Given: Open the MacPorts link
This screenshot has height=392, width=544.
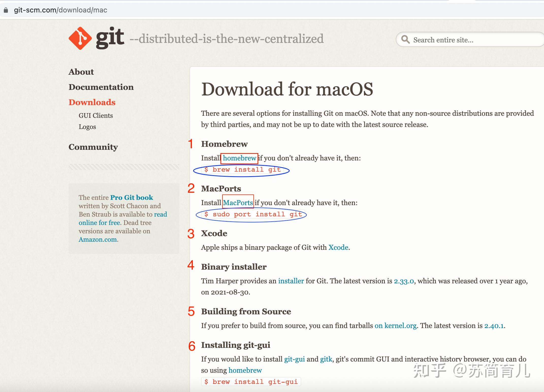Looking at the screenshot, I should [238, 203].
